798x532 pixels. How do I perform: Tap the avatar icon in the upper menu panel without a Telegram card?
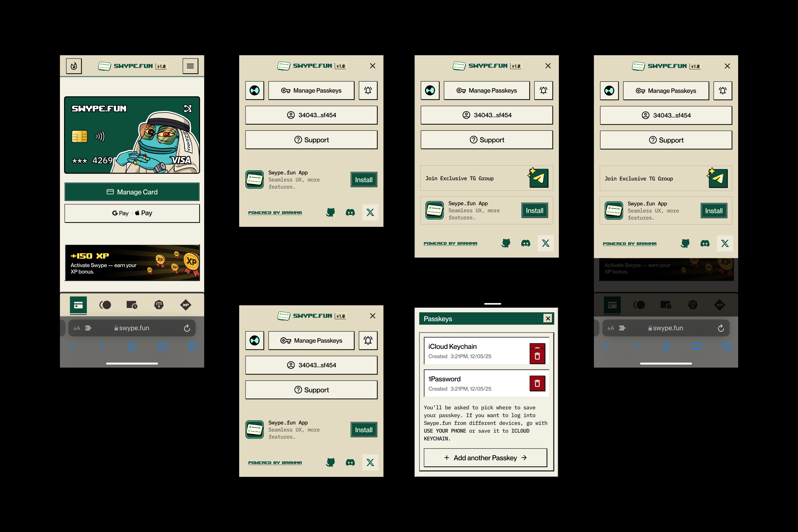(255, 91)
